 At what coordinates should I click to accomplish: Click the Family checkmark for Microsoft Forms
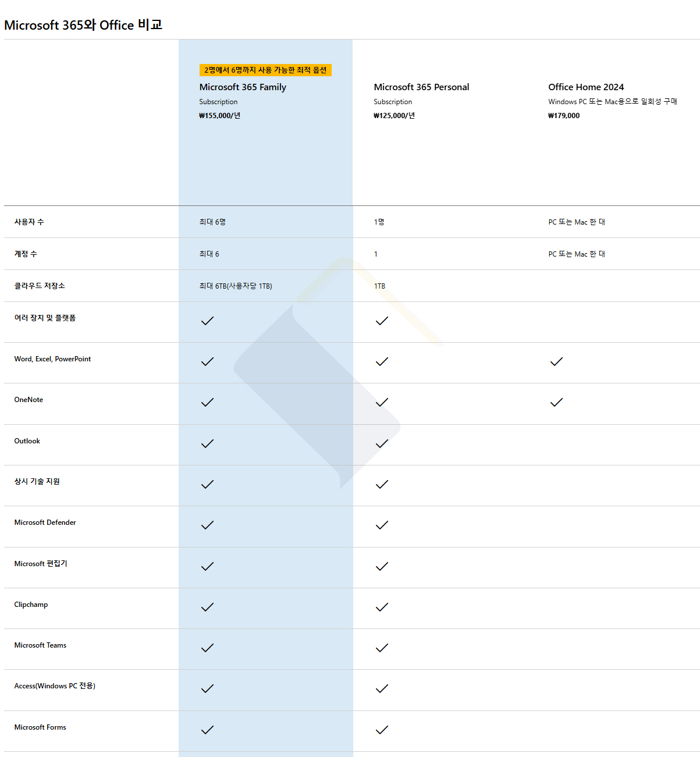[x=207, y=730]
